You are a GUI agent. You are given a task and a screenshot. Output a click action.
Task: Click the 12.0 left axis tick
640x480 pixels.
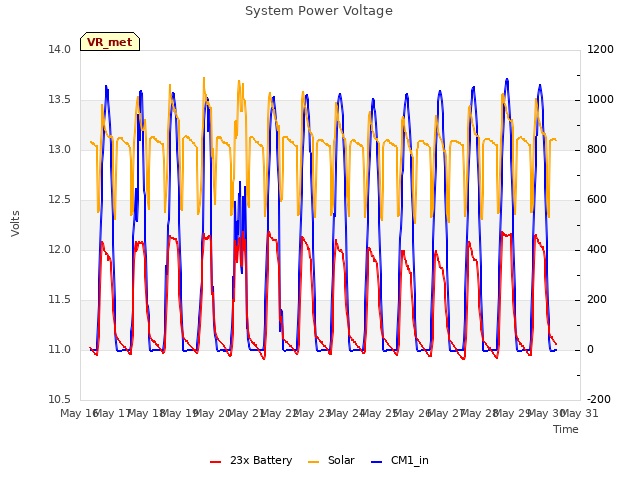[x=59, y=249]
